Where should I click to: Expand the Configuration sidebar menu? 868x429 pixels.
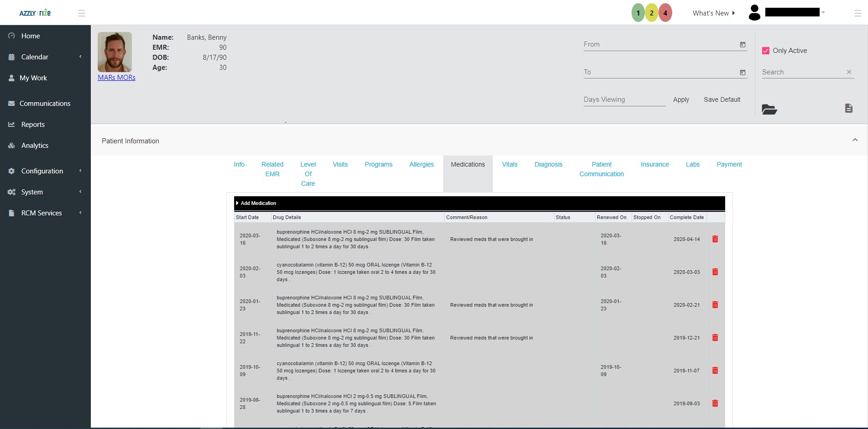click(x=45, y=171)
